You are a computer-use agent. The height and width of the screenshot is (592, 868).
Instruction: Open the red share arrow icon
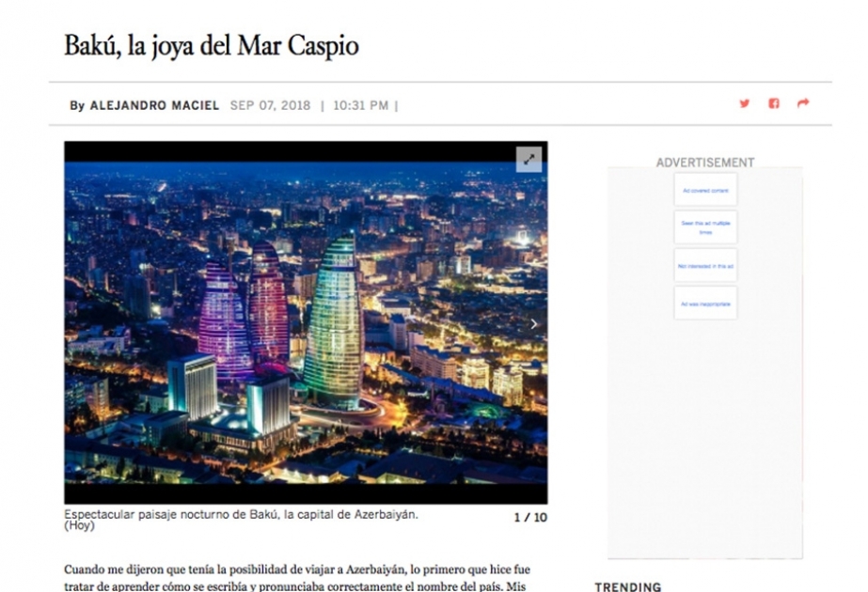pos(803,103)
